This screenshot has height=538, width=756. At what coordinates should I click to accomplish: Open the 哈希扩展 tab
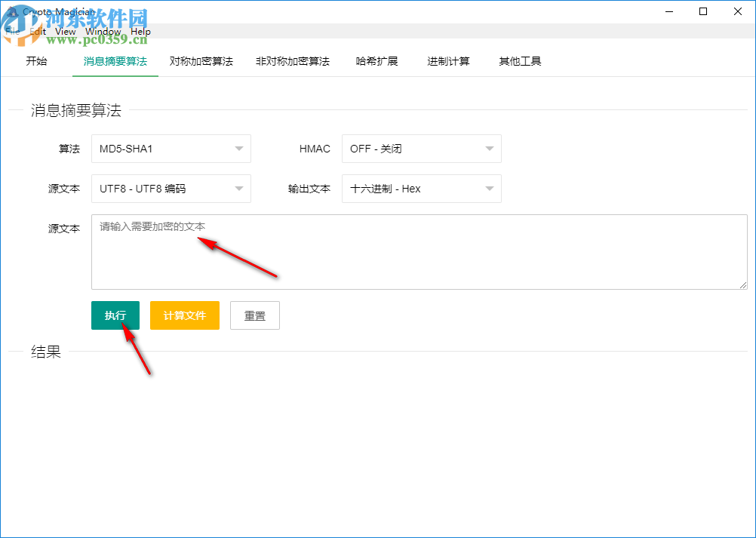coord(377,61)
